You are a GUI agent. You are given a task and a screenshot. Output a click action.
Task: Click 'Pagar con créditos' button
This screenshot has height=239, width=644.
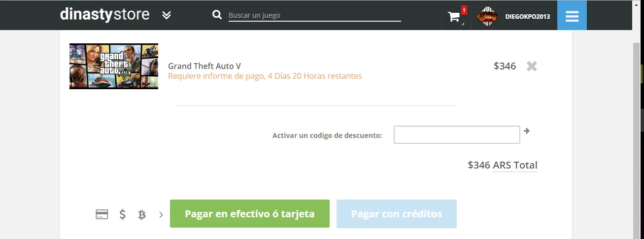[x=397, y=214]
